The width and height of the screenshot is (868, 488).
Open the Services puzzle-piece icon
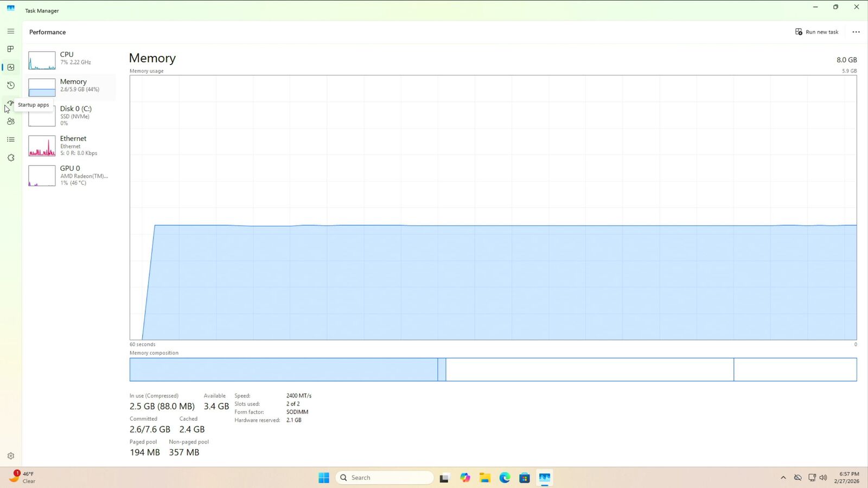(x=10, y=158)
